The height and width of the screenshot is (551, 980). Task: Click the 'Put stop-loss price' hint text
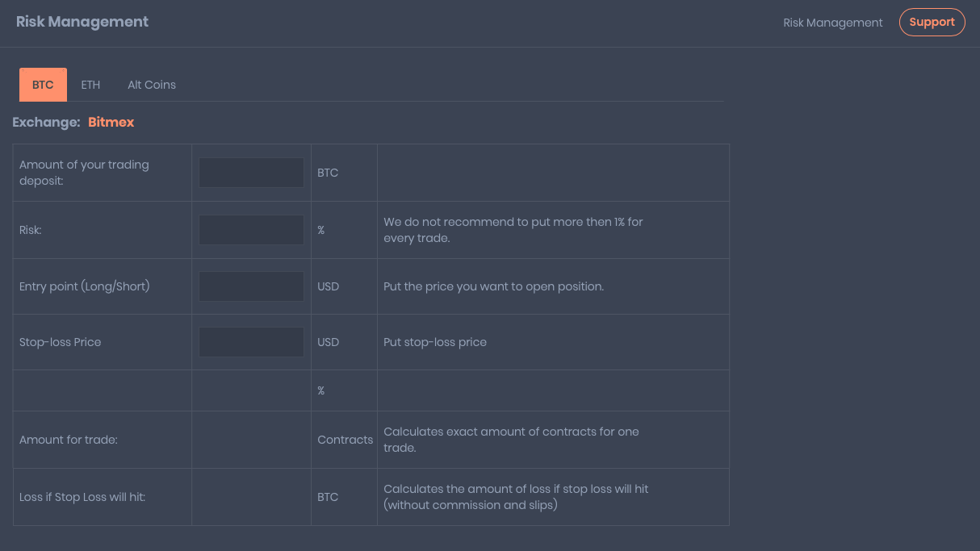click(x=435, y=342)
